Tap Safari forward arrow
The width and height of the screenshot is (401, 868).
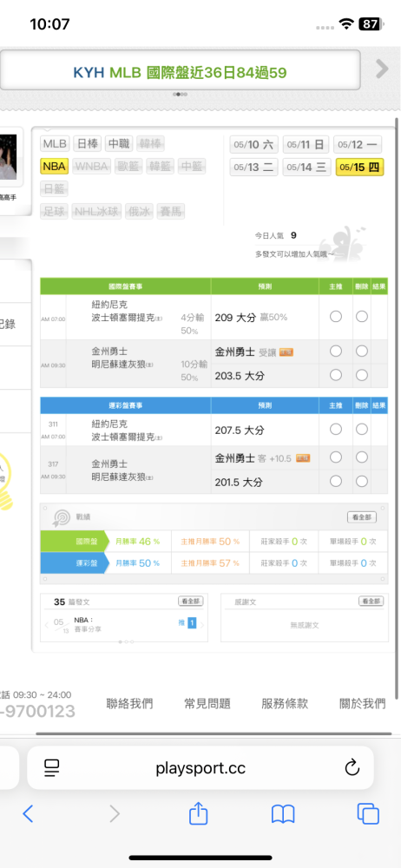click(114, 813)
